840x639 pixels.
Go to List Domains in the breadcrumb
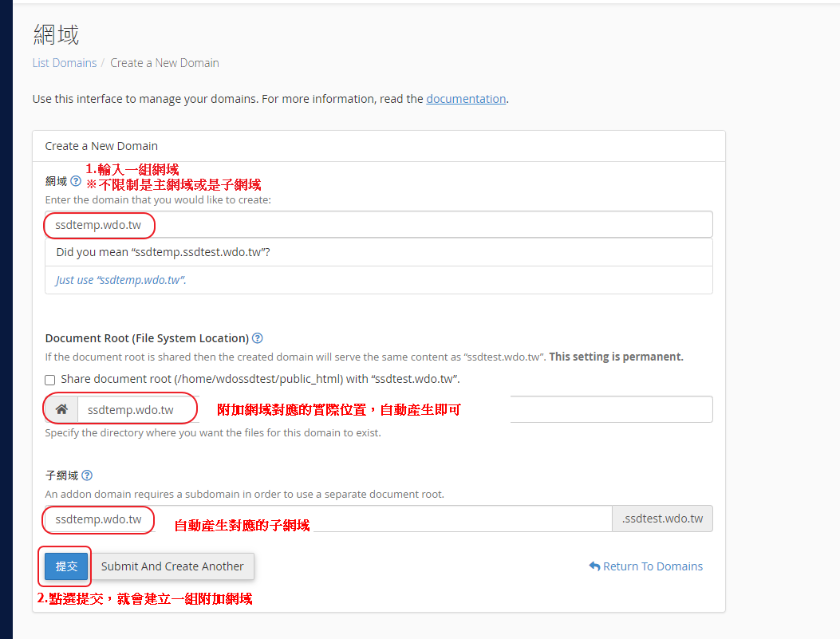coord(65,63)
